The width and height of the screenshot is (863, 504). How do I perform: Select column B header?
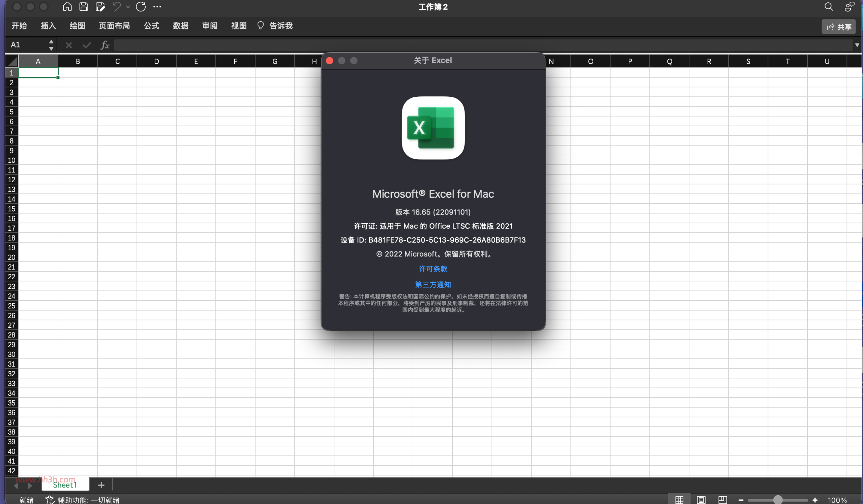coord(78,61)
